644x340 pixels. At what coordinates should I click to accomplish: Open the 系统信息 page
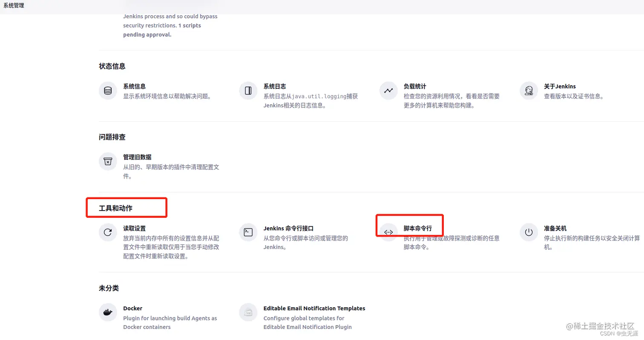coord(135,86)
